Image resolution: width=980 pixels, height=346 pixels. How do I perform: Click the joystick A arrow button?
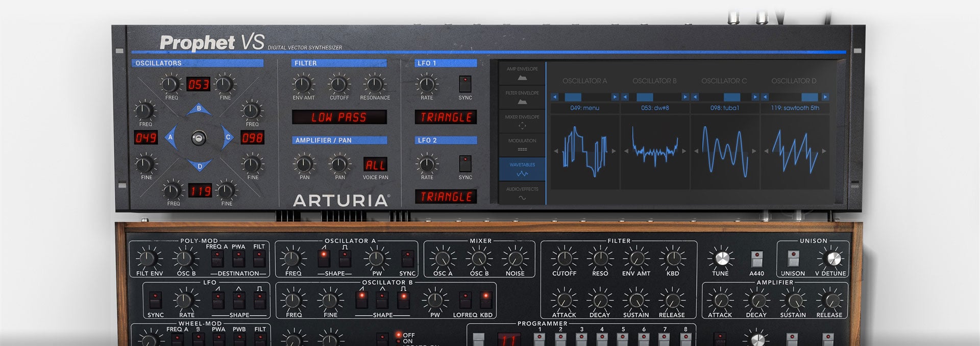[171, 137]
